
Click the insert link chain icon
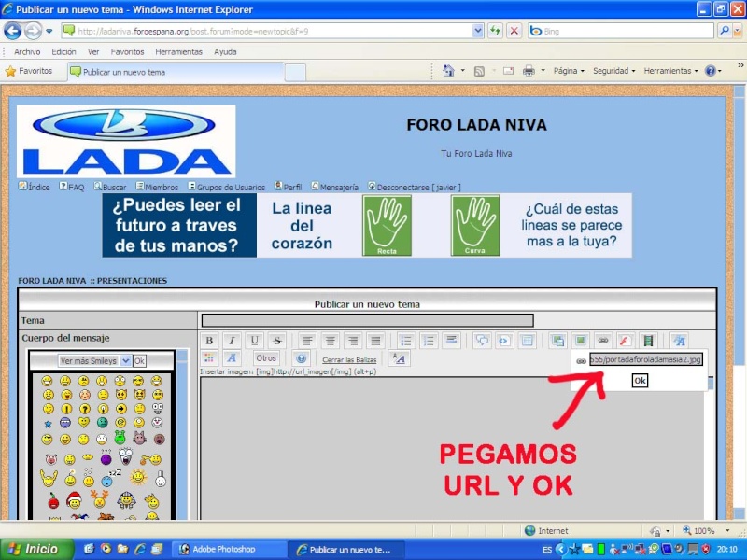coord(602,341)
